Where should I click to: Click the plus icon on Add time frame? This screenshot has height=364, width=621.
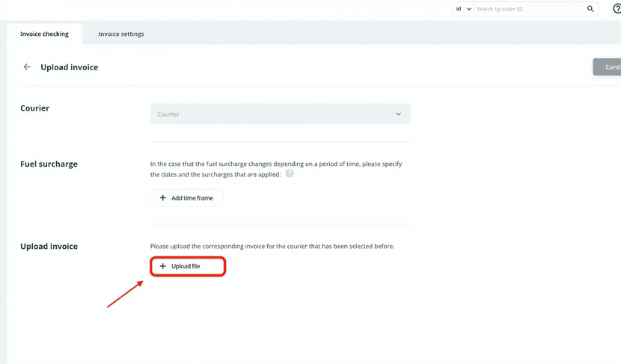coord(163,198)
